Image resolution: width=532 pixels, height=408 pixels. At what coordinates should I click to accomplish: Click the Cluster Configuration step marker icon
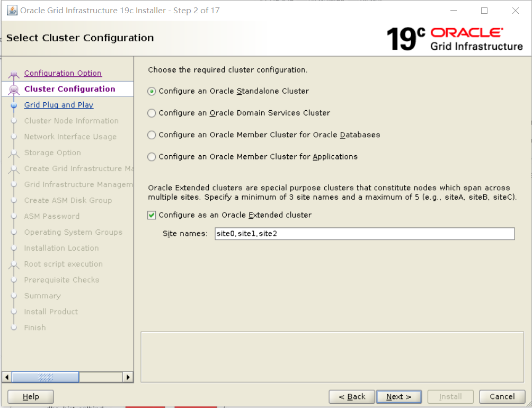[x=14, y=89]
